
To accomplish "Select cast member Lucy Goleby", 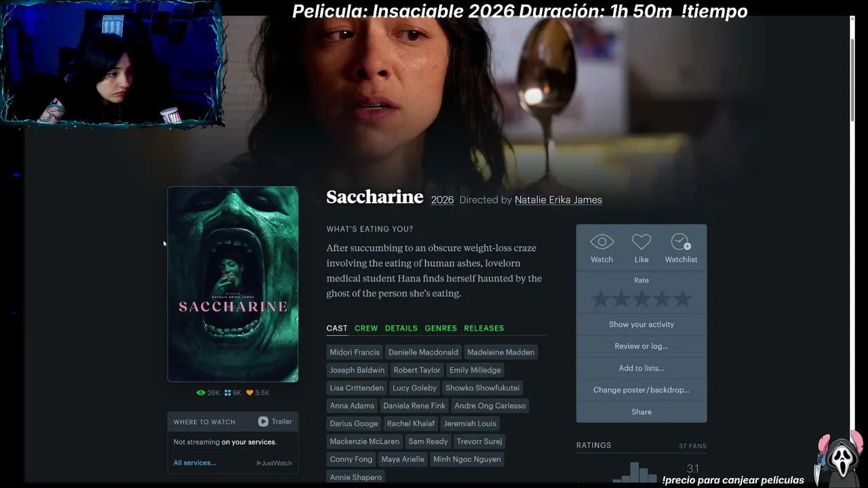I will coord(414,388).
